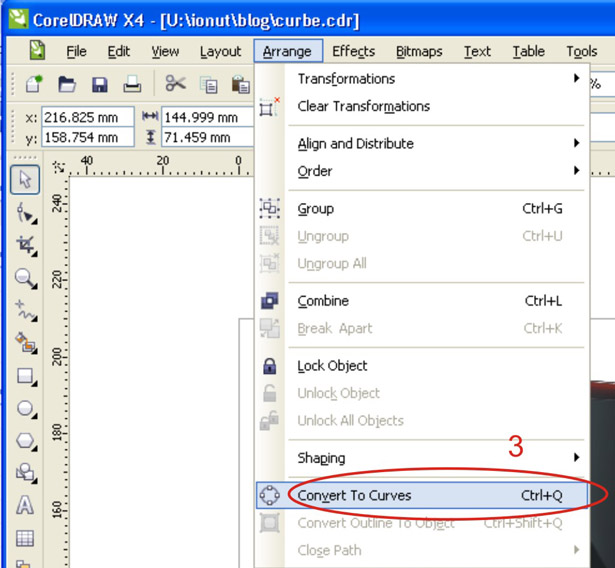Image resolution: width=615 pixels, height=568 pixels.
Task: Select the Pick tool in the toolbox
Action: tap(25, 180)
